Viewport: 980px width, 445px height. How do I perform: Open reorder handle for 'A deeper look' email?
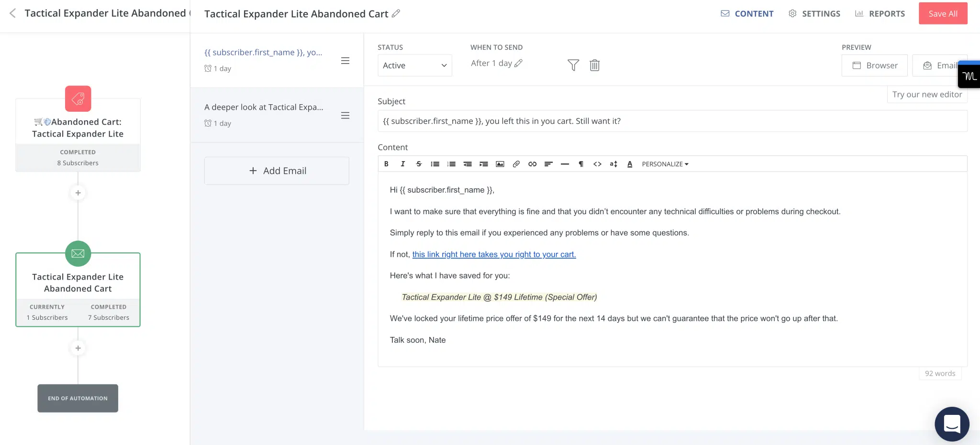pyautogui.click(x=345, y=116)
